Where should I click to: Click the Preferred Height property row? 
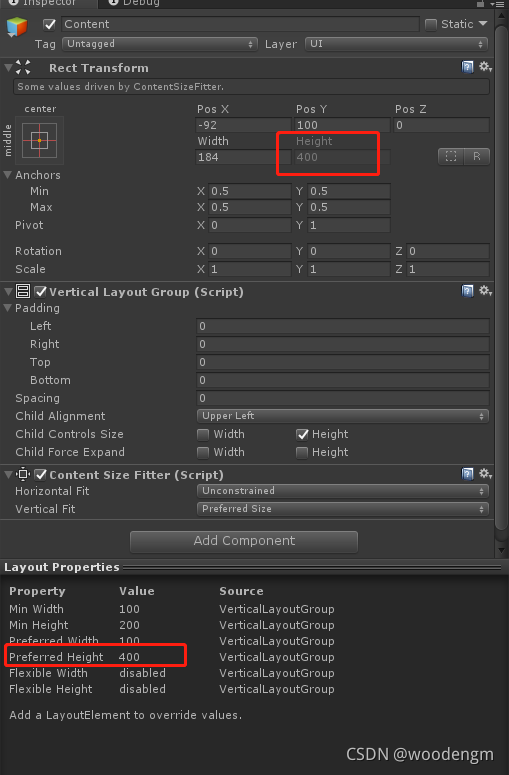(x=172, y=657)
